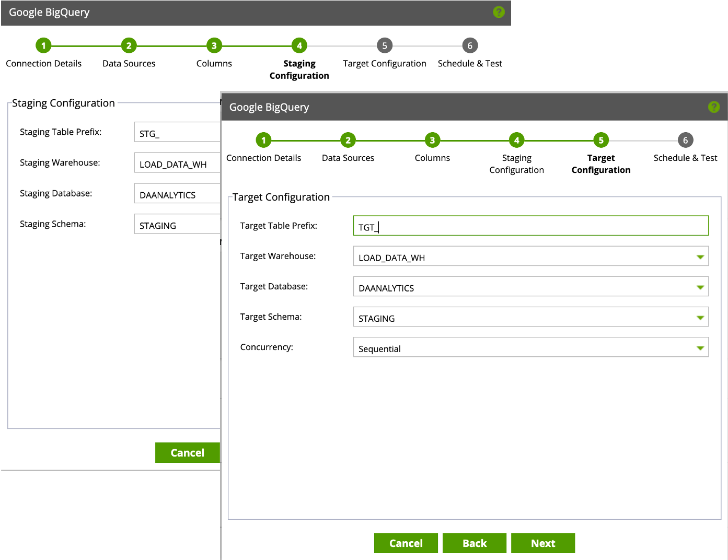Expand the Target Warehouse dropdown arrow

coord(700,257)
